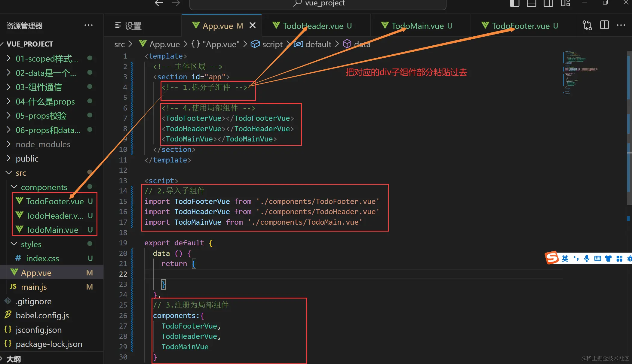632x364 pixels.
Task: Click the script breadcrumb
Action: pyautogui.click(x=267, y=44)
